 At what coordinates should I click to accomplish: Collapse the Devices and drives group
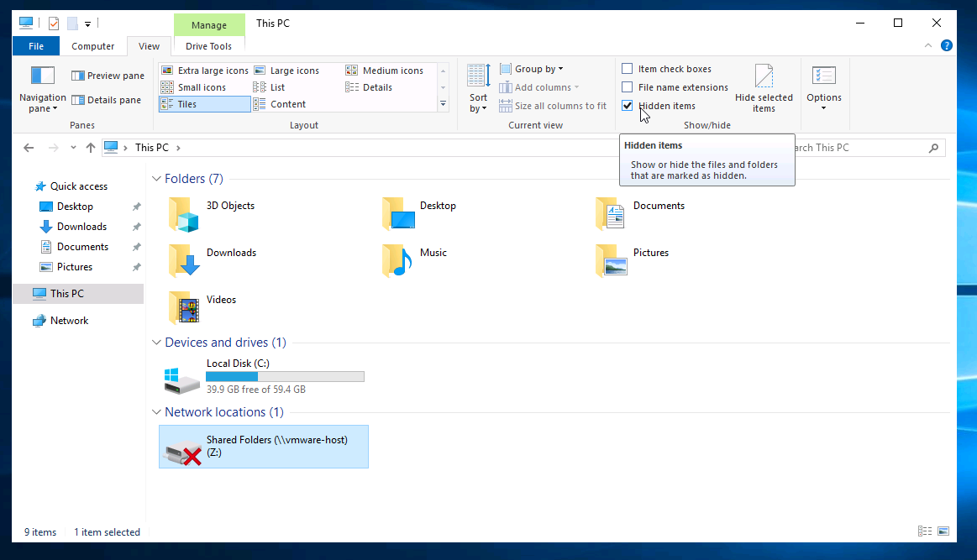[156, 343]
